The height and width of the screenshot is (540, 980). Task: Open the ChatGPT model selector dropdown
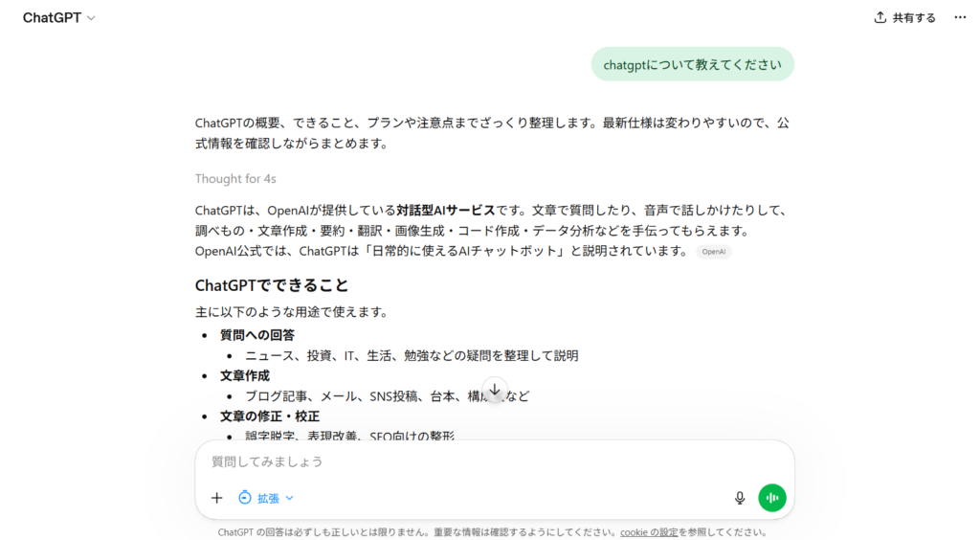tap(58, 18)
